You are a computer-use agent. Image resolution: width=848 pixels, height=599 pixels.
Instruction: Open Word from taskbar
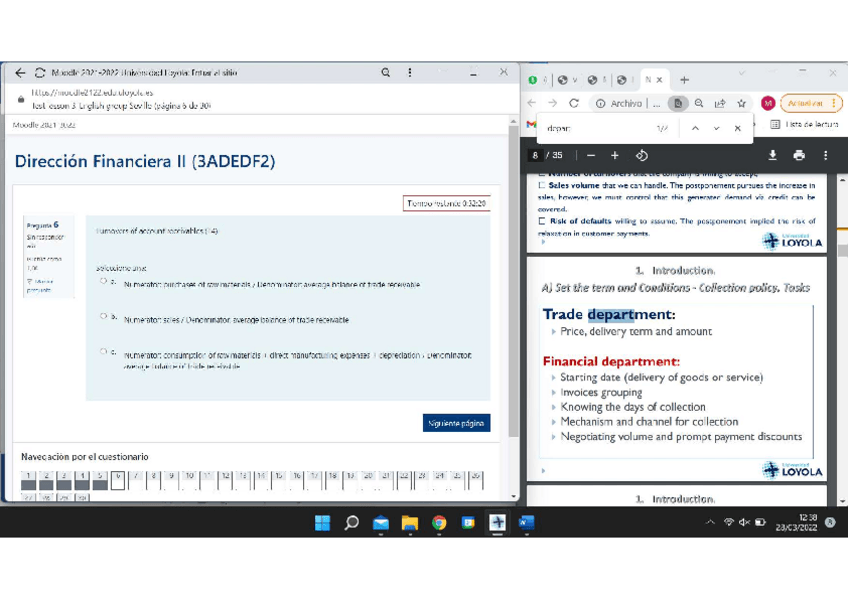click(526, 523)
